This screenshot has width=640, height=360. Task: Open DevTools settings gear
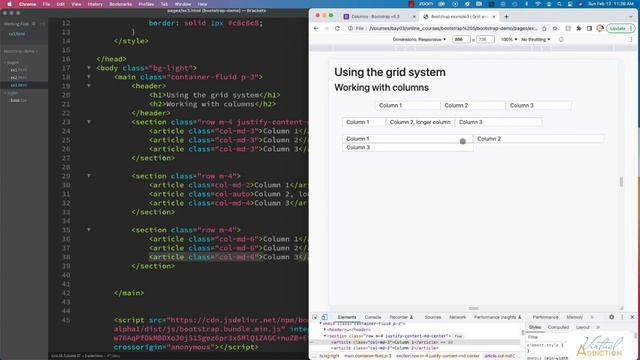click(x=611, y=317)
